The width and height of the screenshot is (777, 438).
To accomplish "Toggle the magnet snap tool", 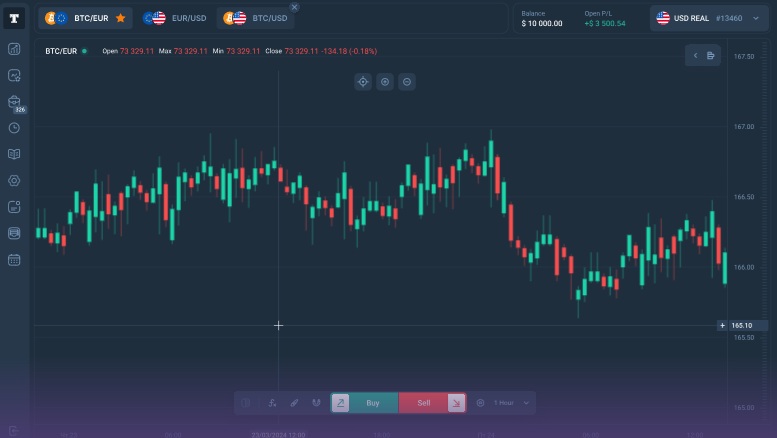I will click(316, 403).
